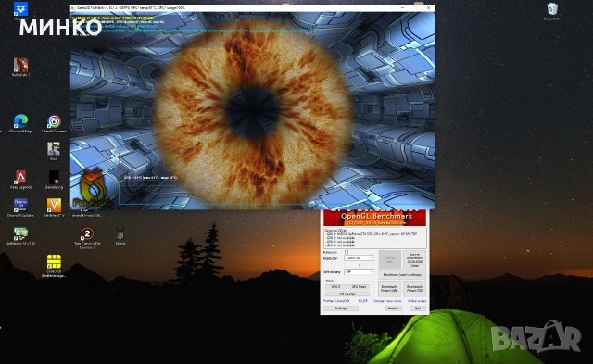Open the Anti-aliasing dropdown set to Off
593x364 pixels.
pos(360,272)
